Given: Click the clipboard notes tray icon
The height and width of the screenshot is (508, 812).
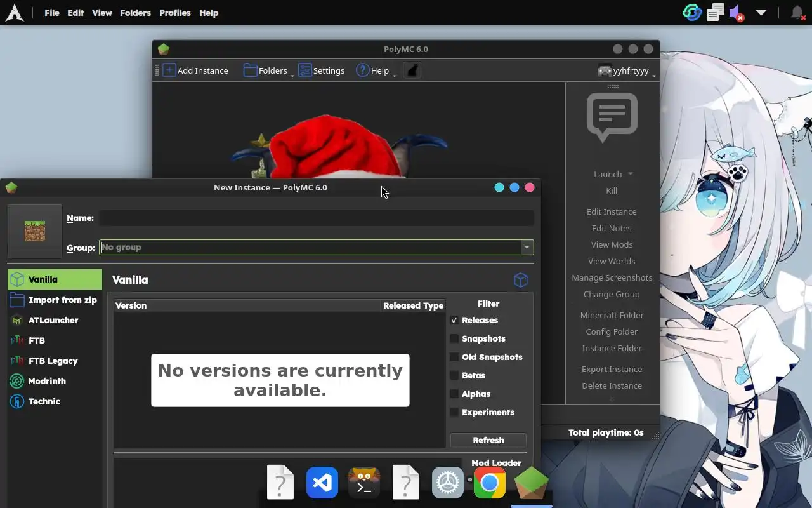Looking at the screenshot, I should click(716, 13).
